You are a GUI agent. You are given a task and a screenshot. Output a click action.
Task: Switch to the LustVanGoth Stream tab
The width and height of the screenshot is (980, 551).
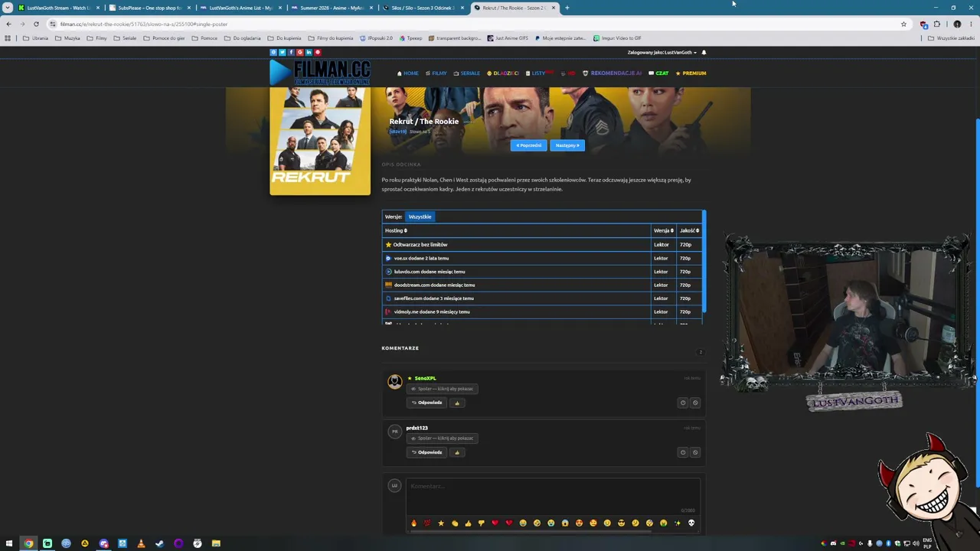click(59, 8)
